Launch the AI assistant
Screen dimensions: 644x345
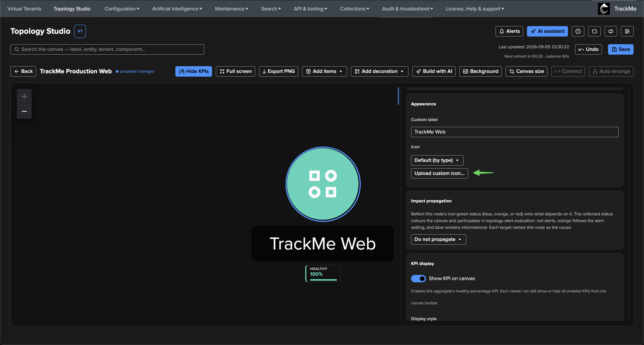coord(547,31)
